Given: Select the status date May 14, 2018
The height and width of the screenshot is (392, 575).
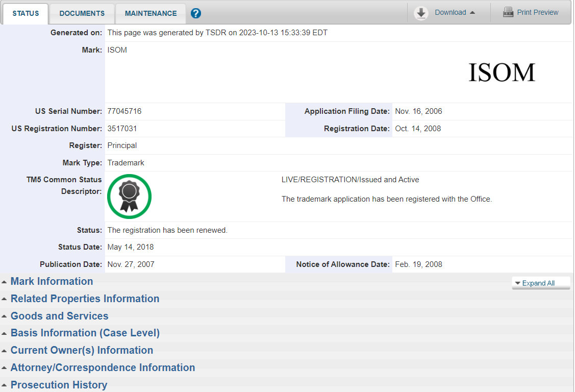Looking at the screenshot, I should coord(131,247).
